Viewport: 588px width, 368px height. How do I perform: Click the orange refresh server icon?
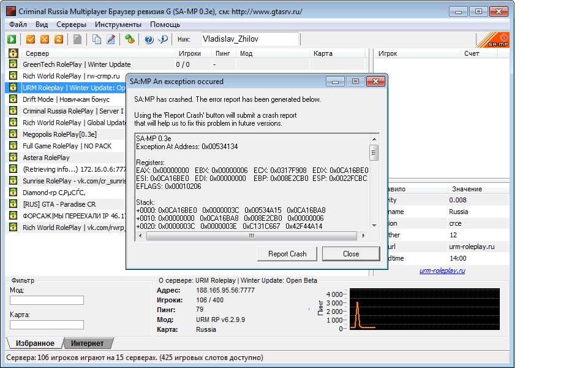click(x=59, y=39)
